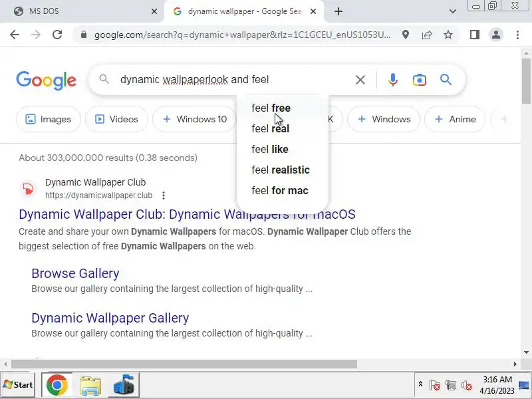
Task: Click the scroll down arrow
Action: point(526,352)
